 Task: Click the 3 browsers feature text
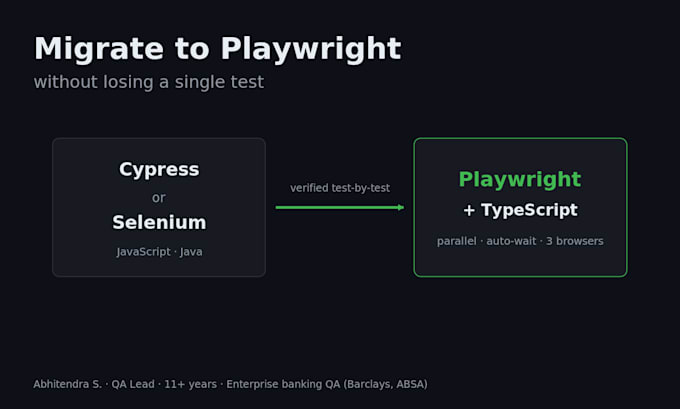point(575,241)
